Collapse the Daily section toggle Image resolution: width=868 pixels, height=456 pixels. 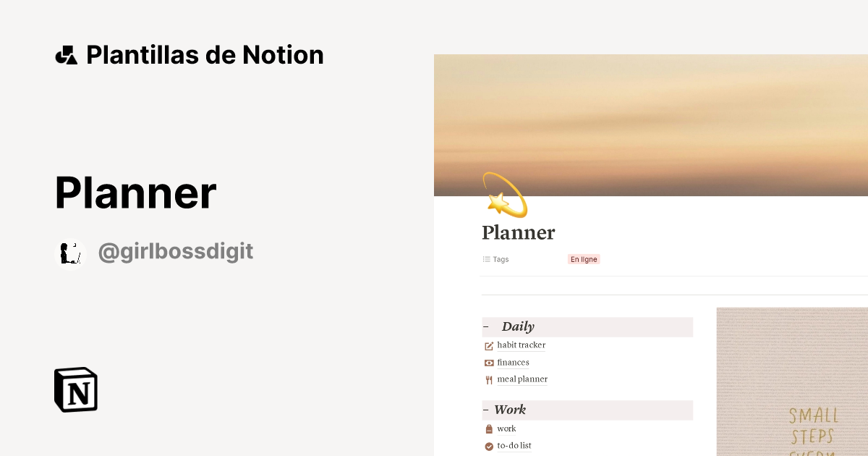click(485, 326)
